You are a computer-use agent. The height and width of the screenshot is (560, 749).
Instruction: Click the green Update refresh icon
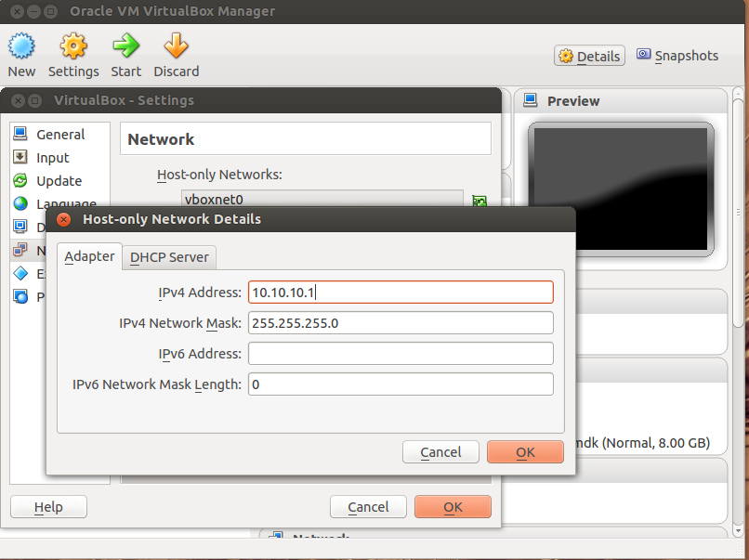20,180
